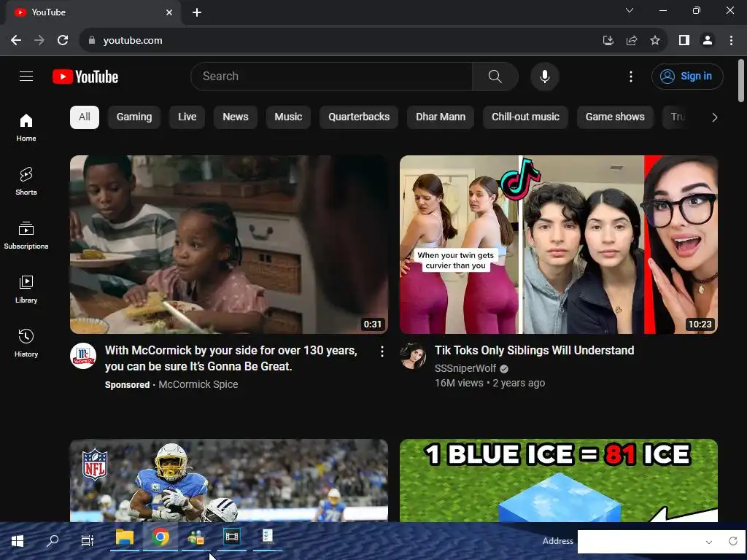Open Windows taskbar search
747x560 pixels.
coord(53,541)
